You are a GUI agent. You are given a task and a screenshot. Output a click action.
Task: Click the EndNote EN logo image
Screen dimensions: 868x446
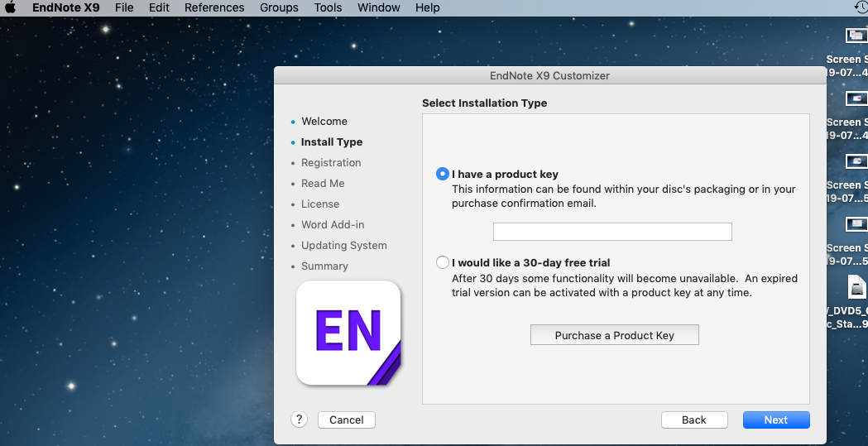coord(348,333)
